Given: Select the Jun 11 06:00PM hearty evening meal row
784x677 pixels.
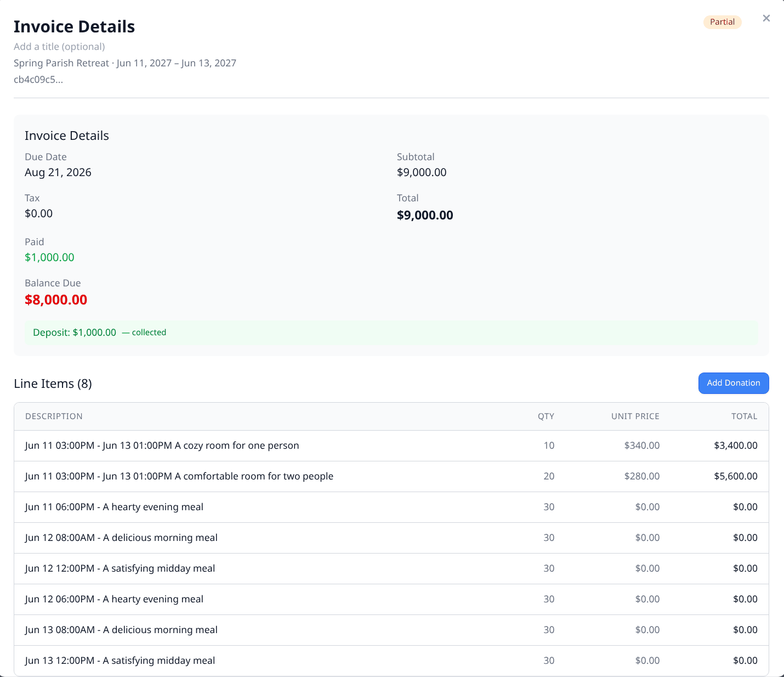Looking at the screenshot, I should click(x=391, y=507).
